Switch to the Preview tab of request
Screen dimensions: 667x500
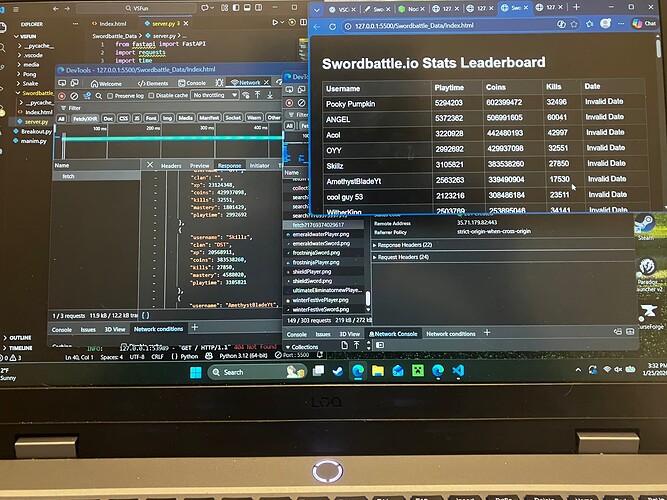200,166
